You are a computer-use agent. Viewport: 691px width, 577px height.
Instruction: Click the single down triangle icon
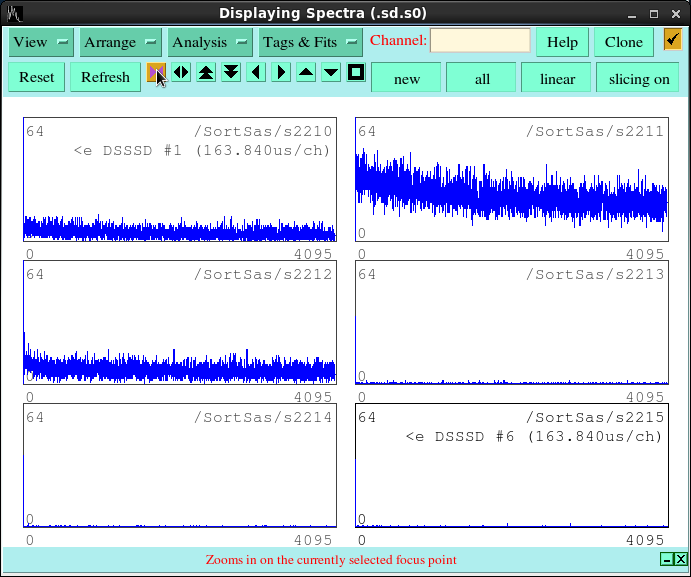pos(331,73)
